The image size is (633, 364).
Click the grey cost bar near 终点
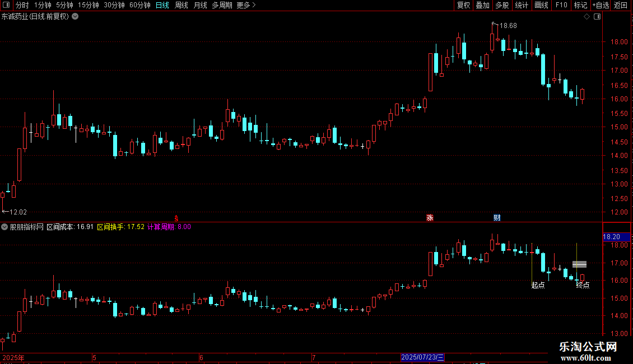point(579,264)
